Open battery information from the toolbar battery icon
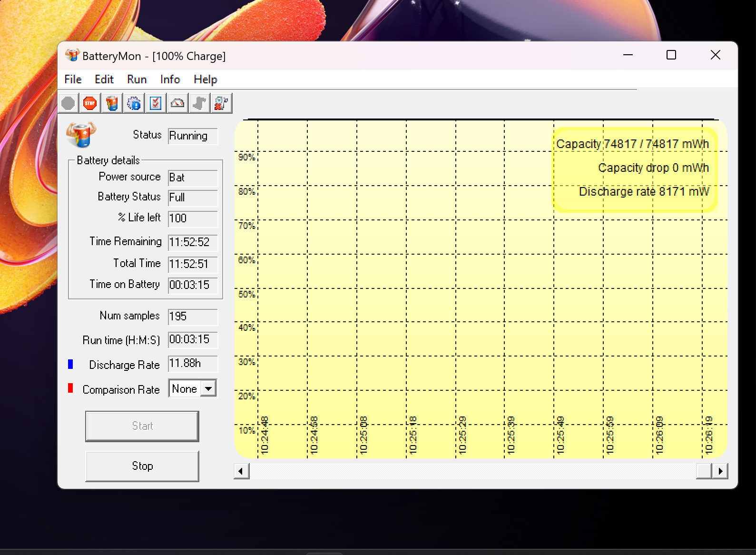 pyautogui.click(x=112, y=103)
